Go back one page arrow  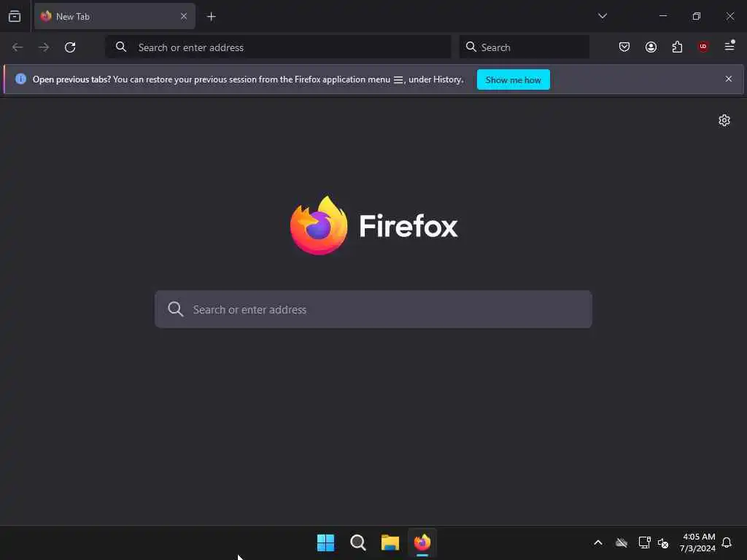pyautogui.click(x=18, y=47)
